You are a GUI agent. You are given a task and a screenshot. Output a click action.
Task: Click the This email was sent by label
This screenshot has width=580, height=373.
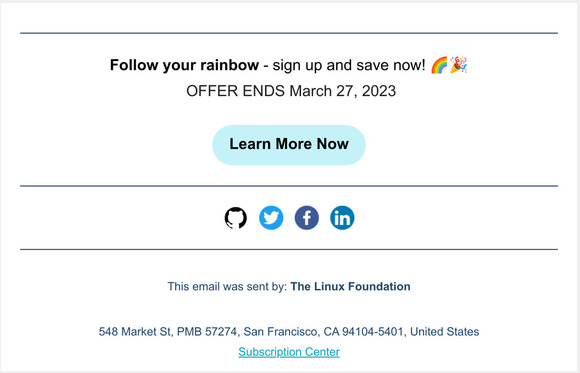pyautogui.click(x=227, y=286)
